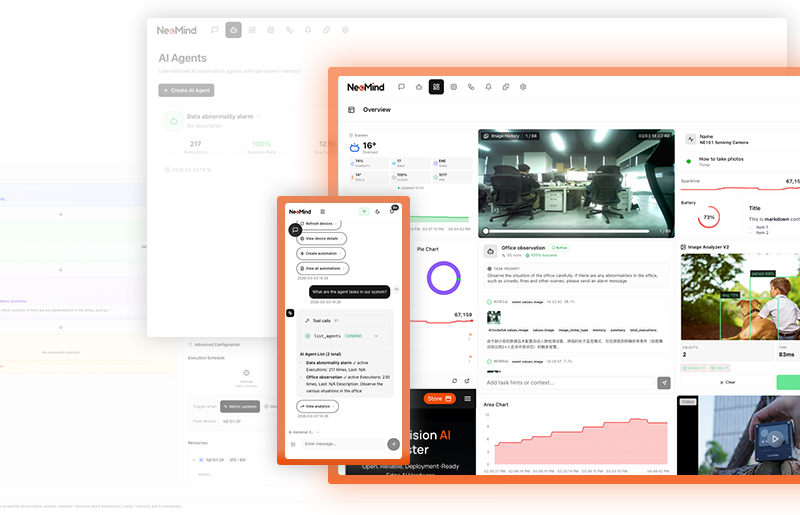Open chat icon in back AI Agents window
Viewport: 800px width, 515px height.
pyautogui.click(x=215, y=30)
